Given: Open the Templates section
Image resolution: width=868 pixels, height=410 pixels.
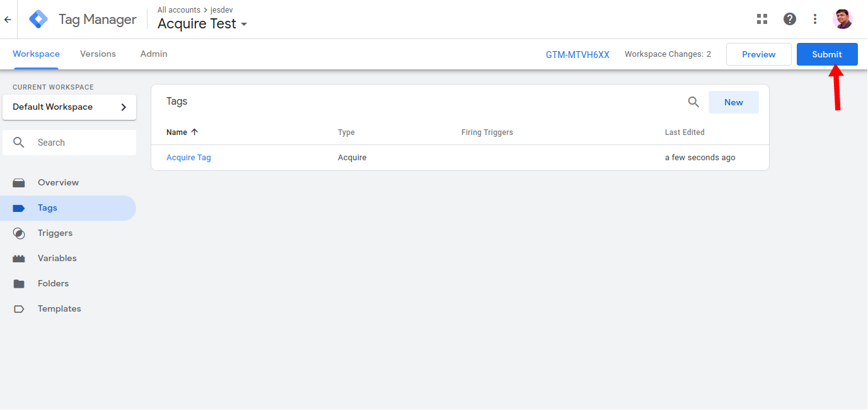Looking at the screenshot, I should (59, 309).
